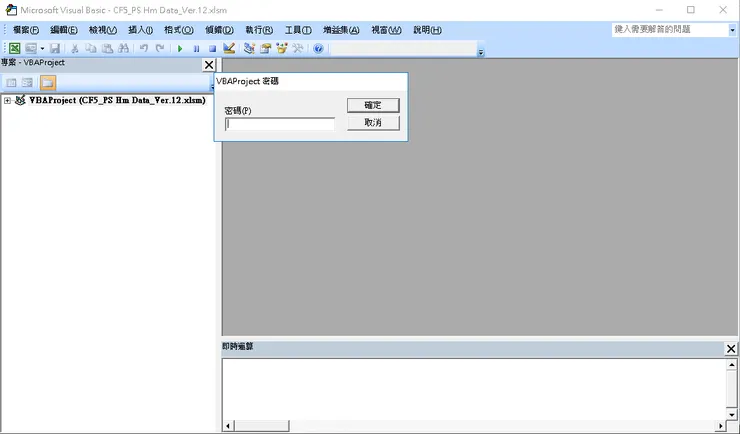Screen dimensions: 740x434
Task: Click the Find binoculars icon
Action: coord(124,48)
